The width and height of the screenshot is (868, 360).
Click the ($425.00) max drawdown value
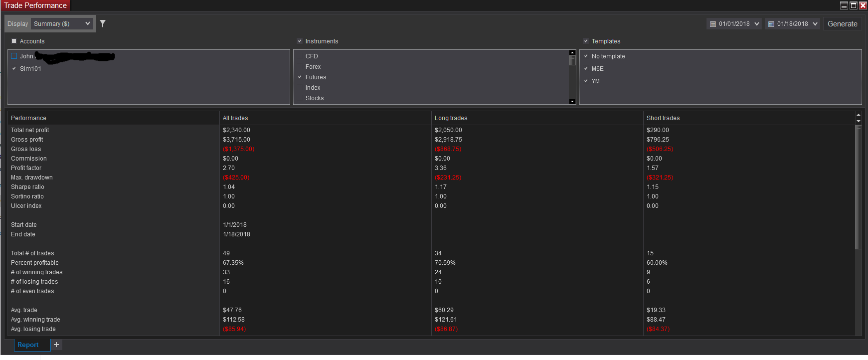pos(236,178)
